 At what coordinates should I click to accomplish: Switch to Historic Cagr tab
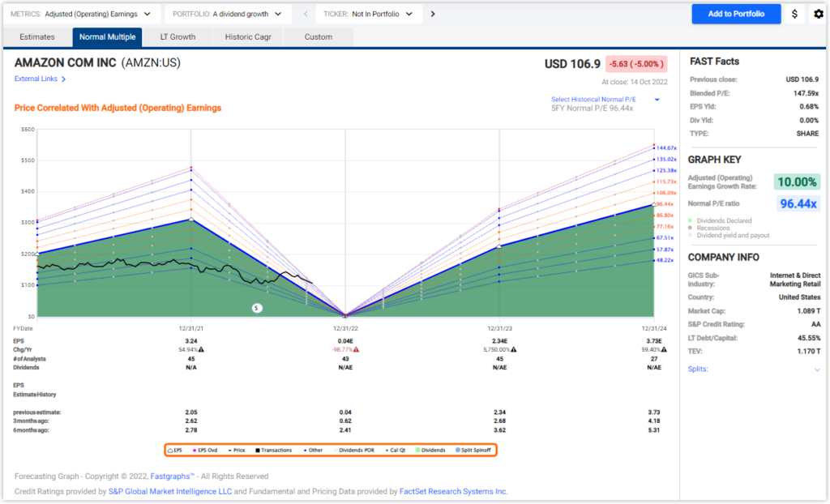pyautogui.click(x=248, y=37)
